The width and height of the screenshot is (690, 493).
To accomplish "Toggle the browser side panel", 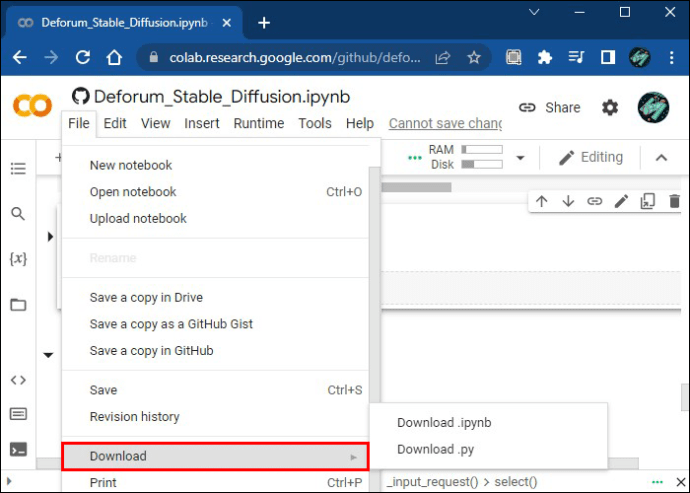I will [x=608, y=57].
